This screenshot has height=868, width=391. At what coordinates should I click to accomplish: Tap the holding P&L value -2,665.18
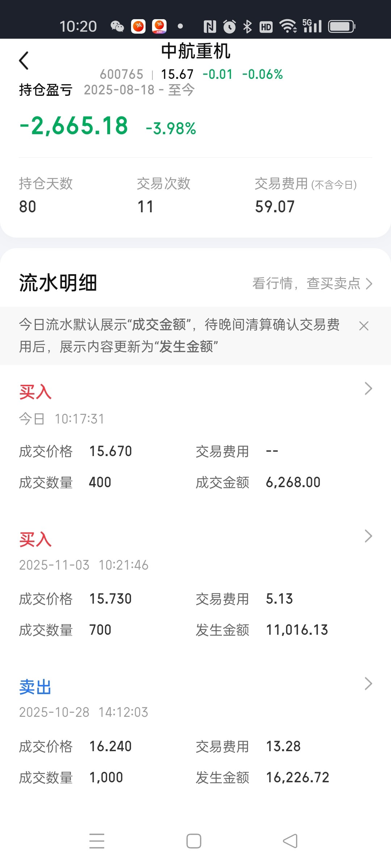(74, 126)
